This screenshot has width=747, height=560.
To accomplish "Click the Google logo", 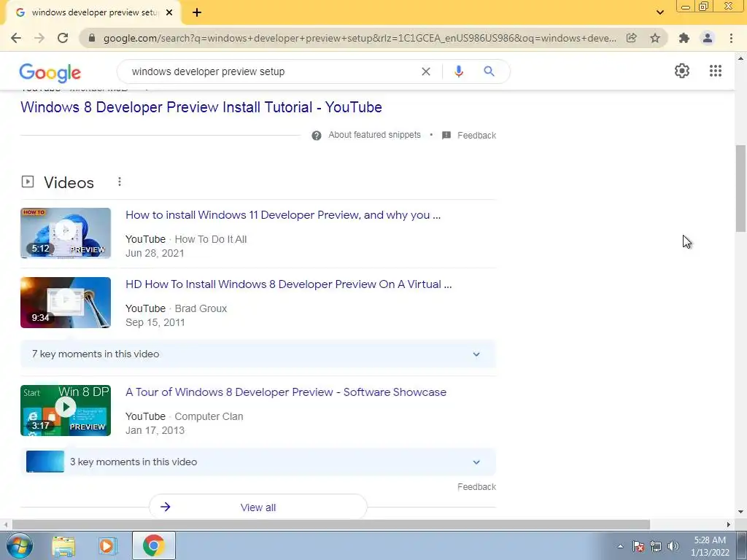I will pyautogui.click(x=50, y=73).
